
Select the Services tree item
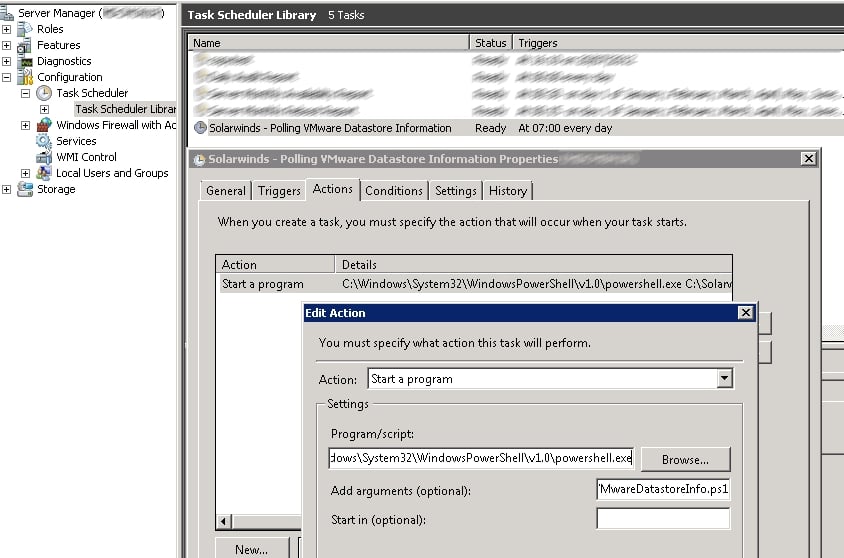(76, 141)
